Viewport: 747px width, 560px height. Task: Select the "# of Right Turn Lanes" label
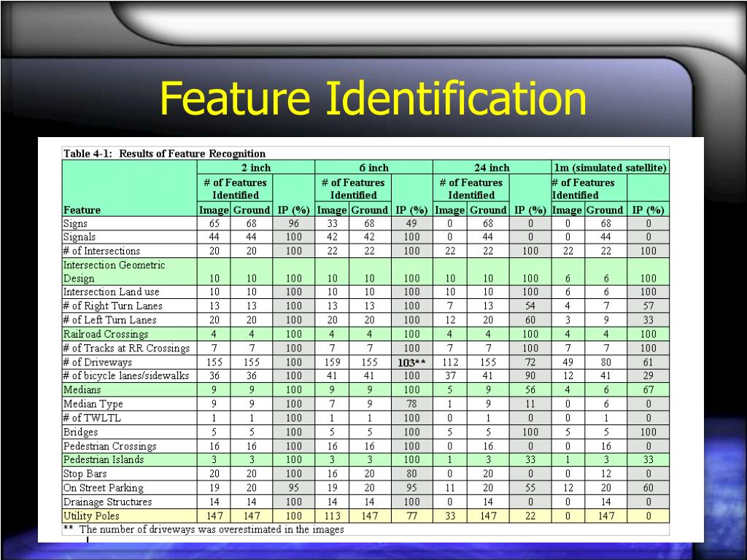pos(112,306)
